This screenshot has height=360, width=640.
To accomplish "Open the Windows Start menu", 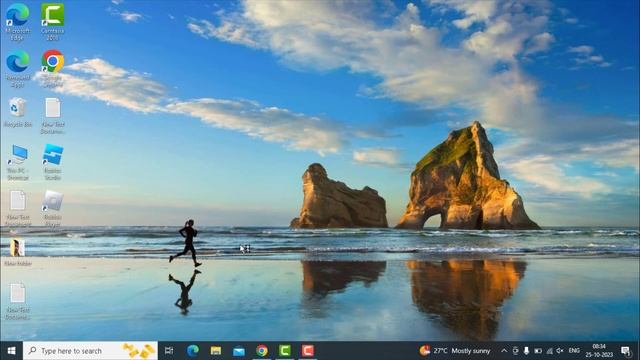I will pos(11,351).
